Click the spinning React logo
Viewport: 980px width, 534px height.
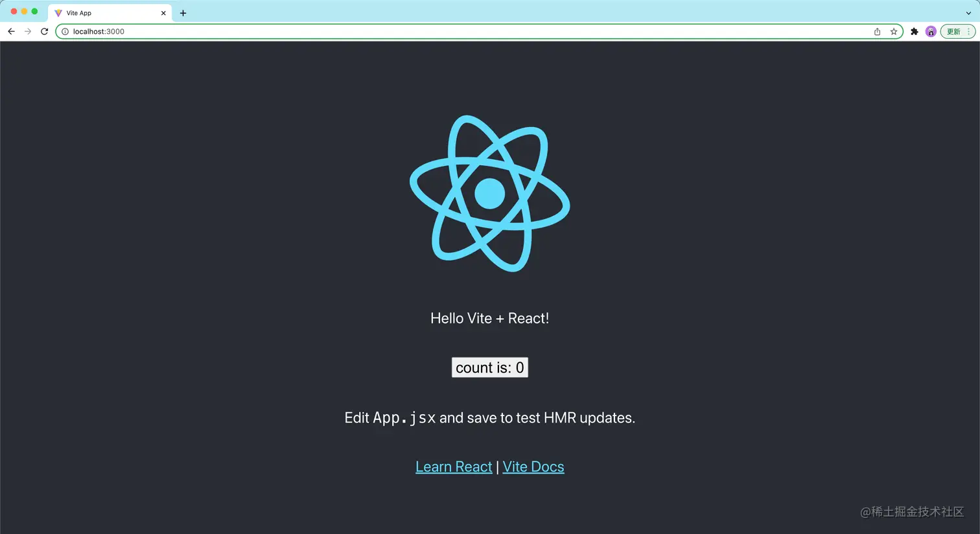[490, 193]
